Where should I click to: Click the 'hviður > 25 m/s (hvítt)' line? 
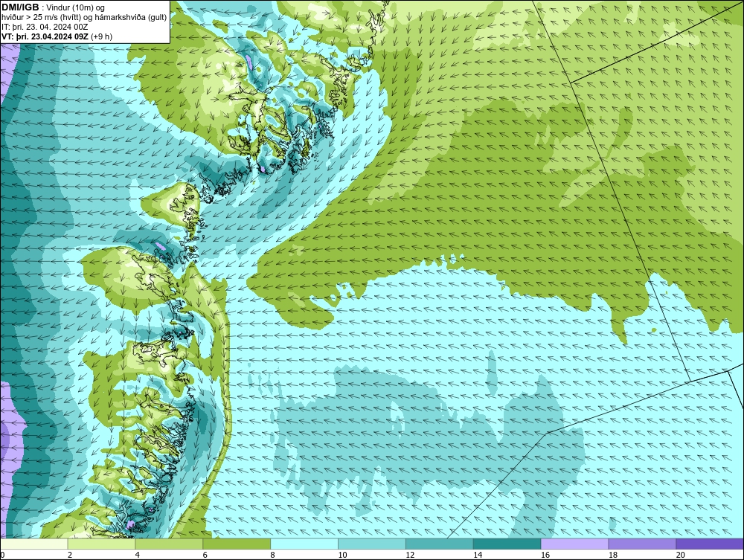click(41, 17)
